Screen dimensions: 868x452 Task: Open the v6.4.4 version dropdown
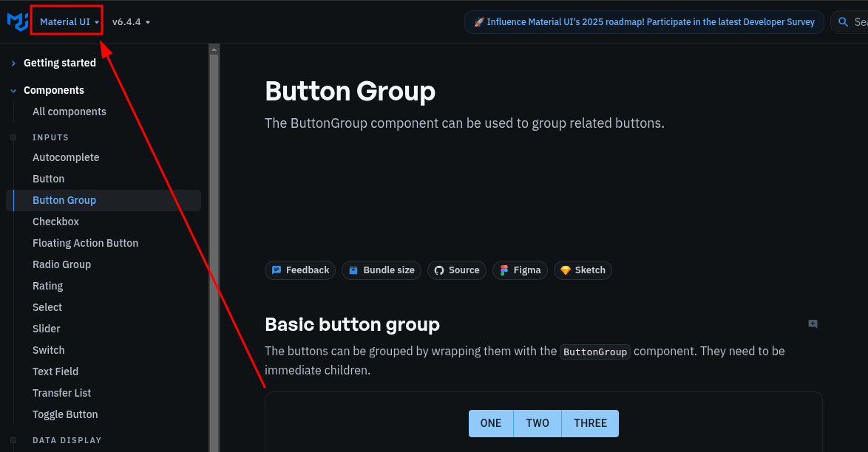(131, 22)
